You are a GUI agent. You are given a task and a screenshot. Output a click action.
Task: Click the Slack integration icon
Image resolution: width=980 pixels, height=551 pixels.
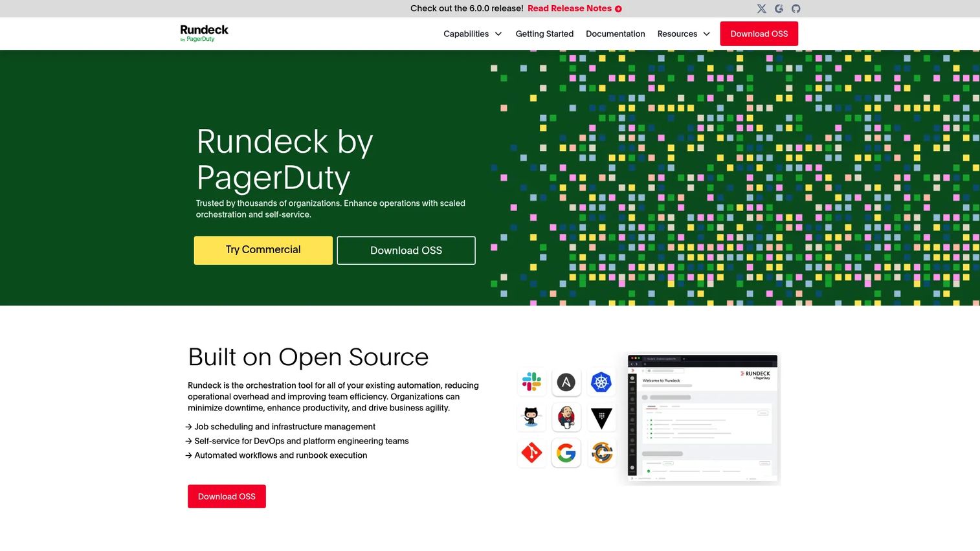531,382
